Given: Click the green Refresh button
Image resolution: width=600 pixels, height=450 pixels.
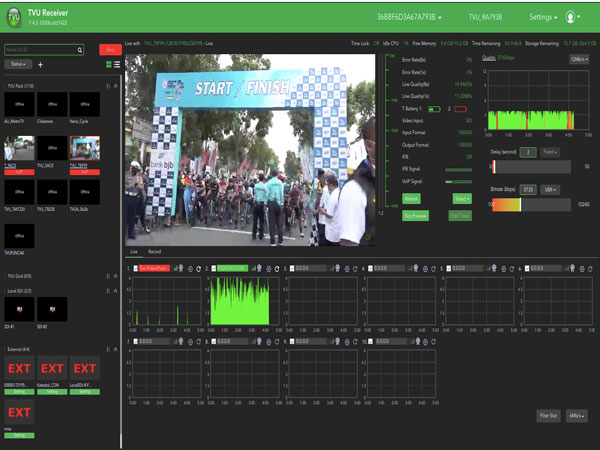Looking at the screenshot, I should 411,199.
